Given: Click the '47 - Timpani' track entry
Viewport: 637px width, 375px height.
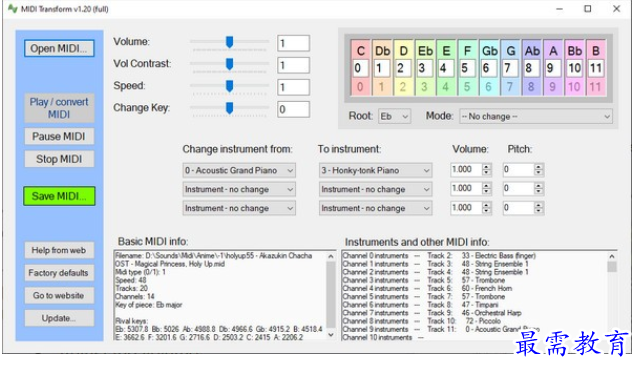Looking at the screenshot, I should point(480,305).
